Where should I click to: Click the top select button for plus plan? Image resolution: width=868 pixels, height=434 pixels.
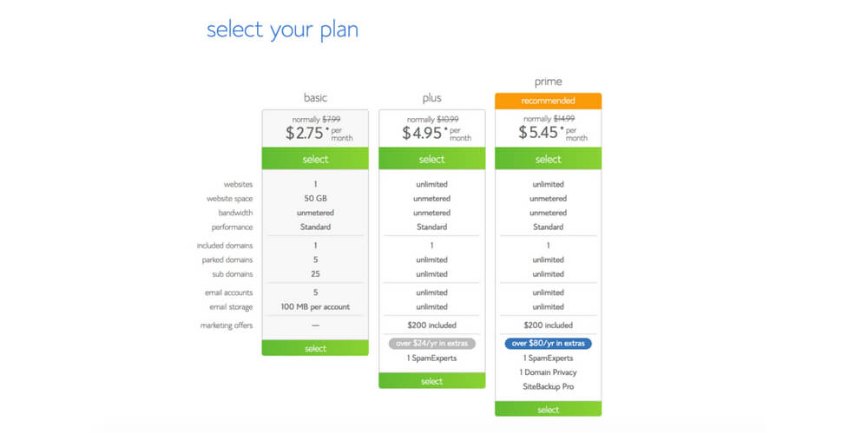[x=431, y=159]
